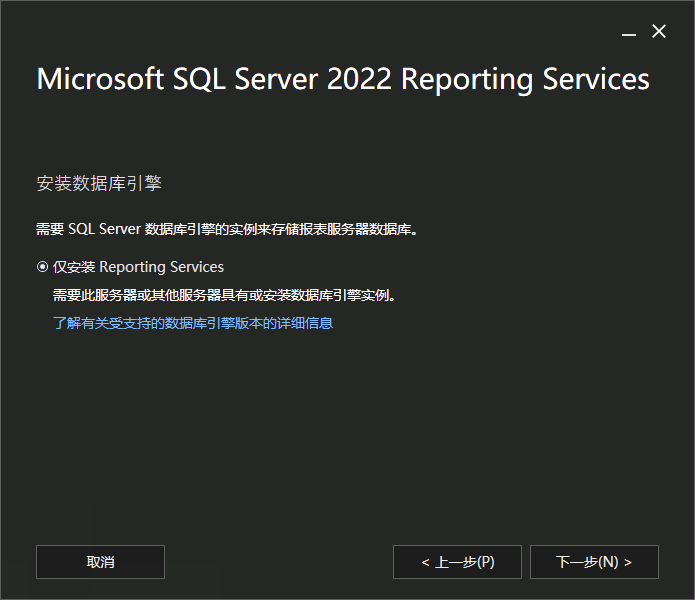Image resolution: width=695 pixels, height=600 pixels.
Task: Click the 安装数据库引擎 heading text
Action: 99,183
